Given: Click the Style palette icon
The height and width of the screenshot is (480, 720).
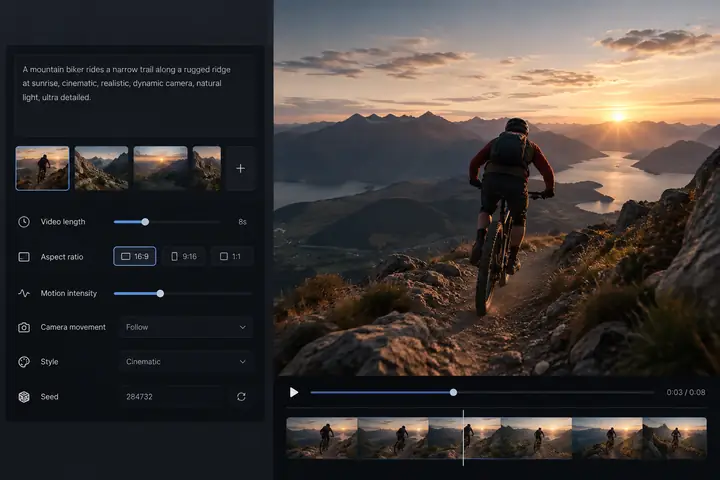Looking at the screenshot, I should click(x=24, y=362).
